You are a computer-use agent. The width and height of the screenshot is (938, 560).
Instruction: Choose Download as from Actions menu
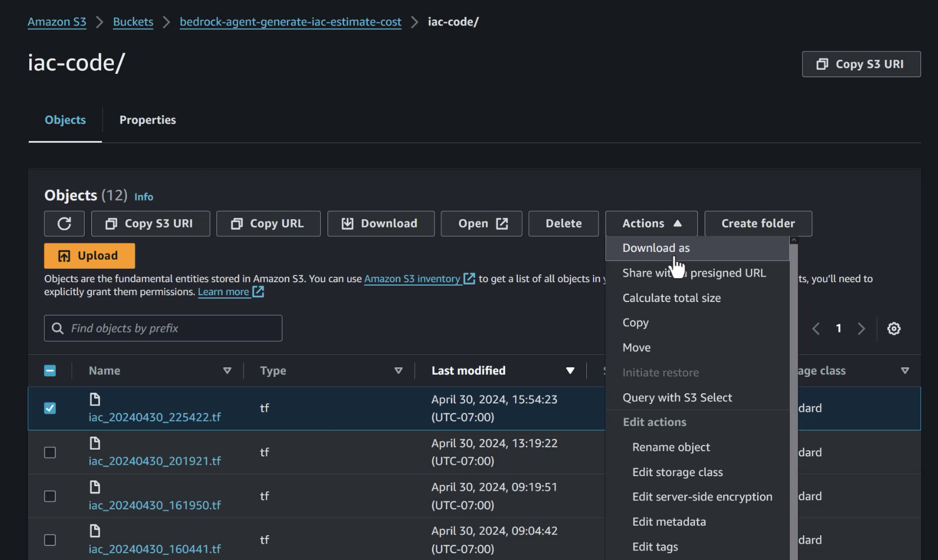coord(697,248)
